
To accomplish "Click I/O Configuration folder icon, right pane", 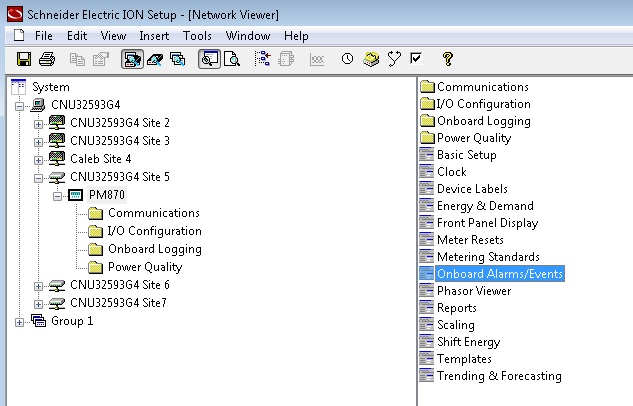I will click(427, 104).
